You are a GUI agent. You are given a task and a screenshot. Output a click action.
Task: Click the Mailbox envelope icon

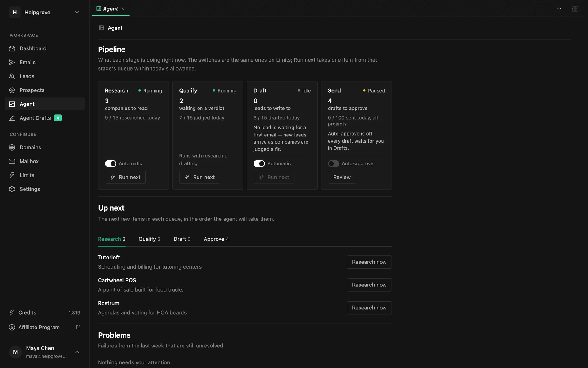tap(12, 161)
